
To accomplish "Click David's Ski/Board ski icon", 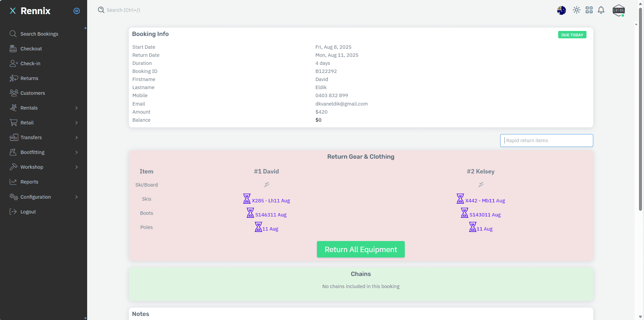I will click(266, 185).
